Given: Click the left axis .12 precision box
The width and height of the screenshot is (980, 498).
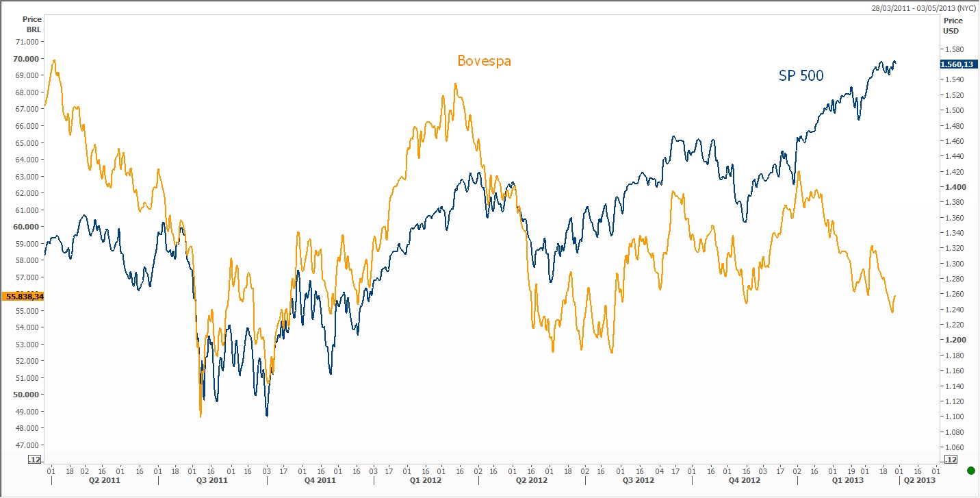Looking at the screenshot, I should pos(35,459).
